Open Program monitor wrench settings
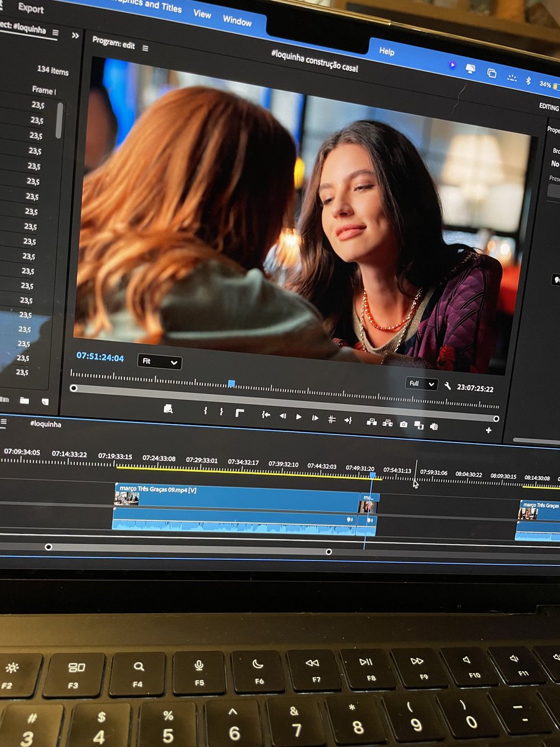560x747 pixels. 447,386
